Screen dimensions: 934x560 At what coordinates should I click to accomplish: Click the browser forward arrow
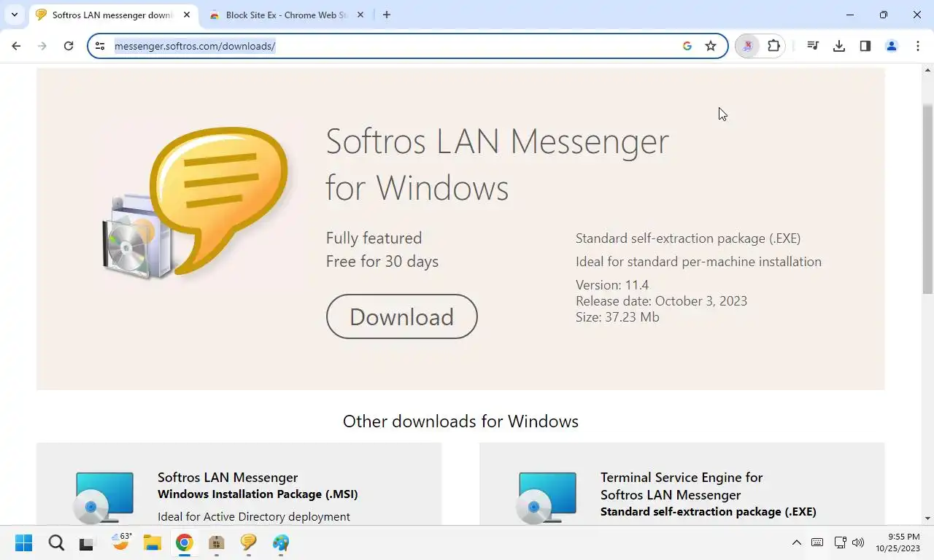pyautogui.click(x=42, y=46)
